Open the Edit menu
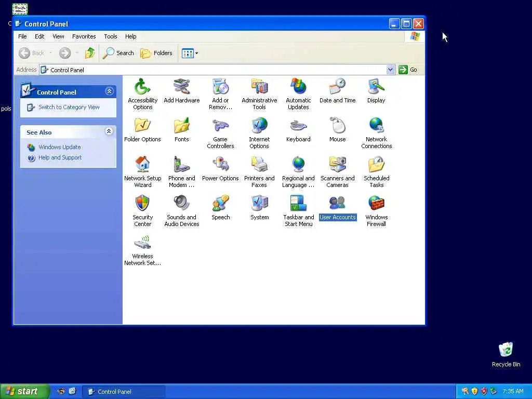Screen dimensions: 532x399 [39, 36]
